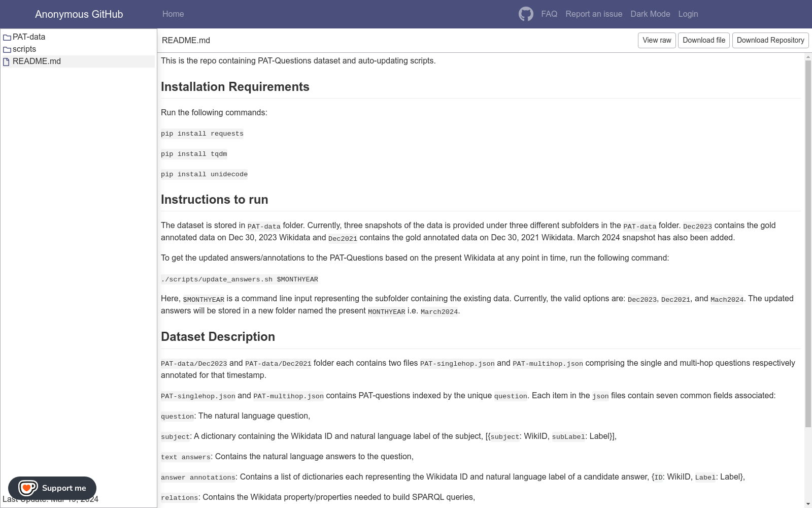Click the './scripts/update_answers.sh $MONTHYEAR' command

[240, 279]
